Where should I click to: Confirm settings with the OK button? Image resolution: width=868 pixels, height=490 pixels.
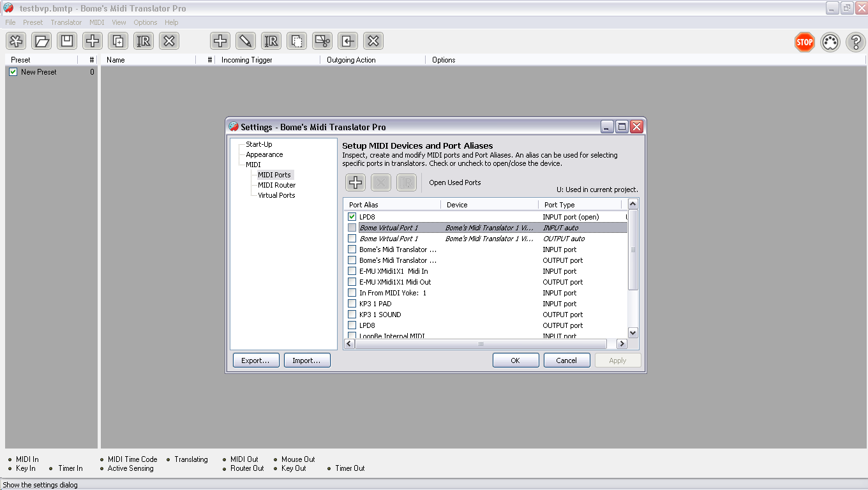click(516, 360)
